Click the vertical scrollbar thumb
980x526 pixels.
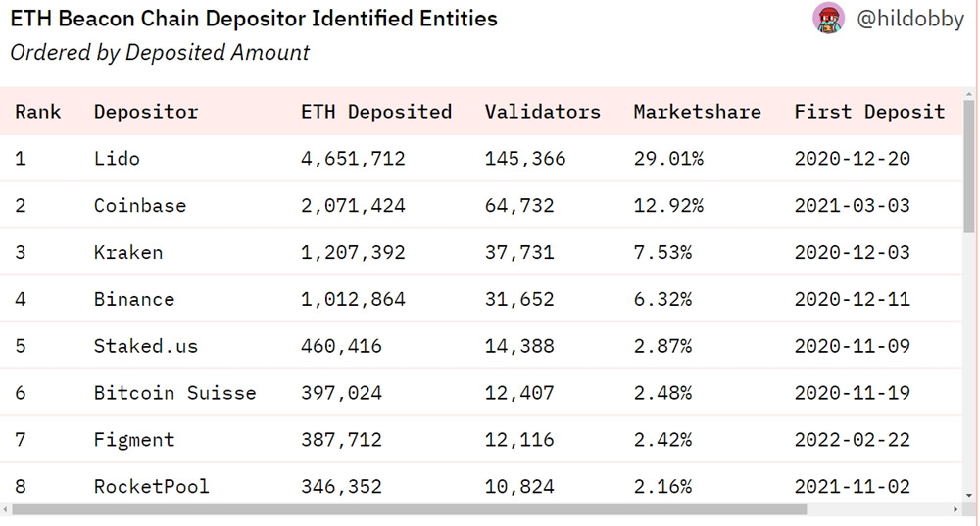(970, 167)
